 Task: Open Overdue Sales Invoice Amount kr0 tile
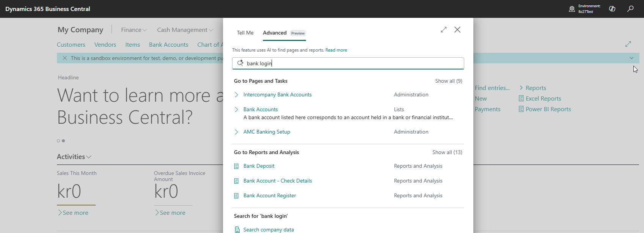pos(166,191)
